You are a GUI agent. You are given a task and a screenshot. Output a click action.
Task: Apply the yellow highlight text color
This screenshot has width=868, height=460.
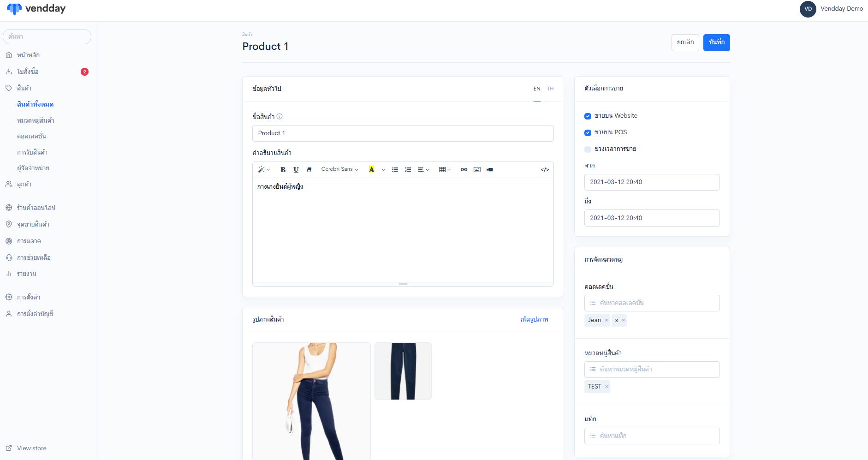(371, 170)
